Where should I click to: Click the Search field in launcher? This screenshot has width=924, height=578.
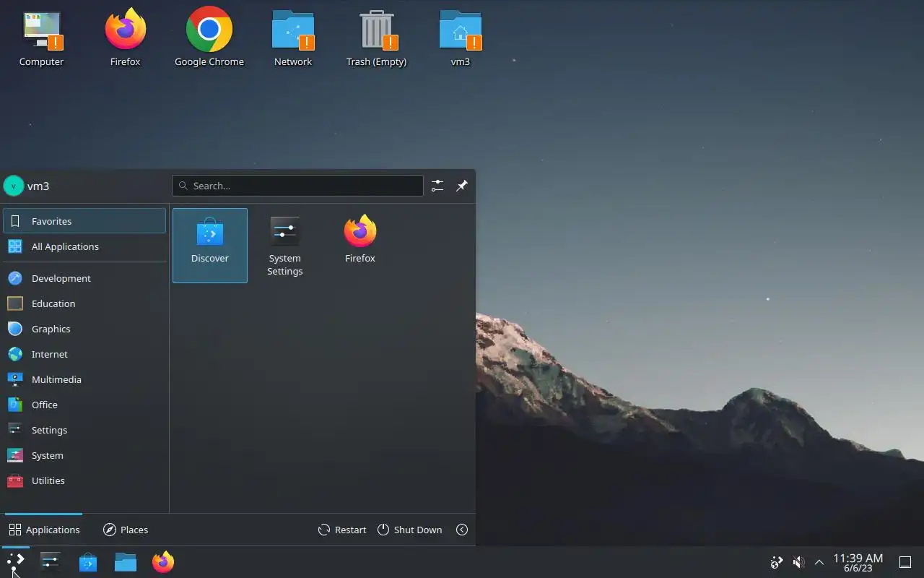point(297,186)
